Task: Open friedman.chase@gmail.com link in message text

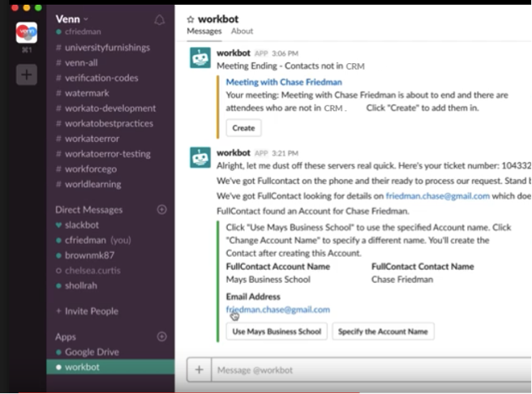Action: (438, 196)
